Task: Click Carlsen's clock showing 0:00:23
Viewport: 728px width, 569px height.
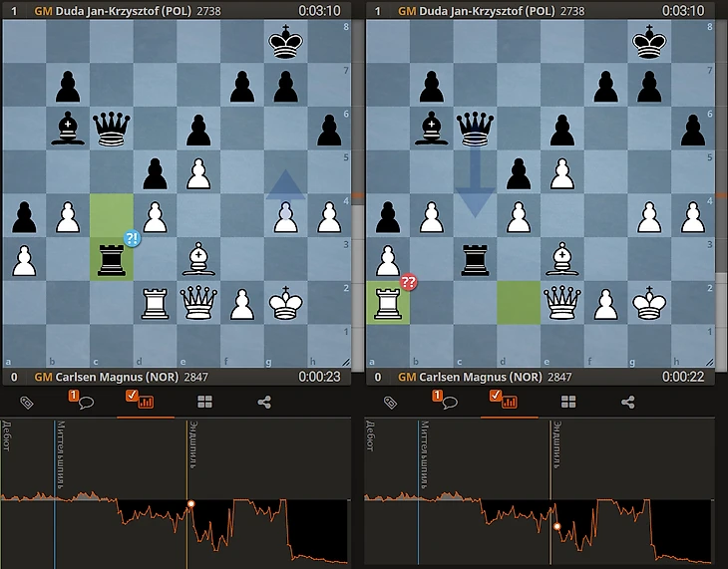Action: [x=319, y=377]
